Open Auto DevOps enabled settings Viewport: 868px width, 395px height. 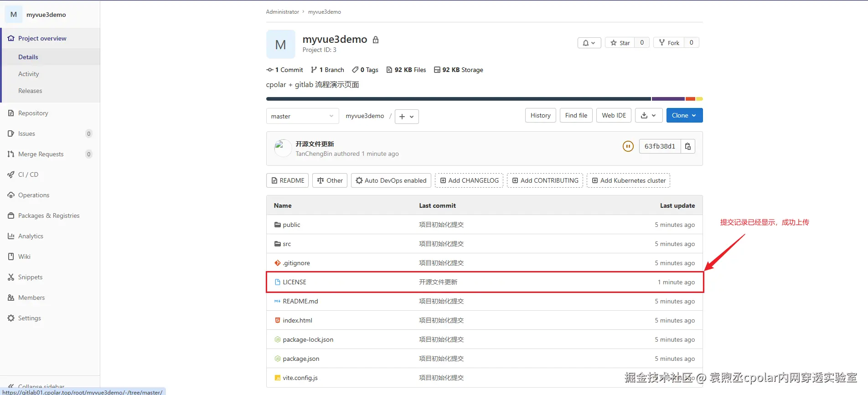[391, 180]
